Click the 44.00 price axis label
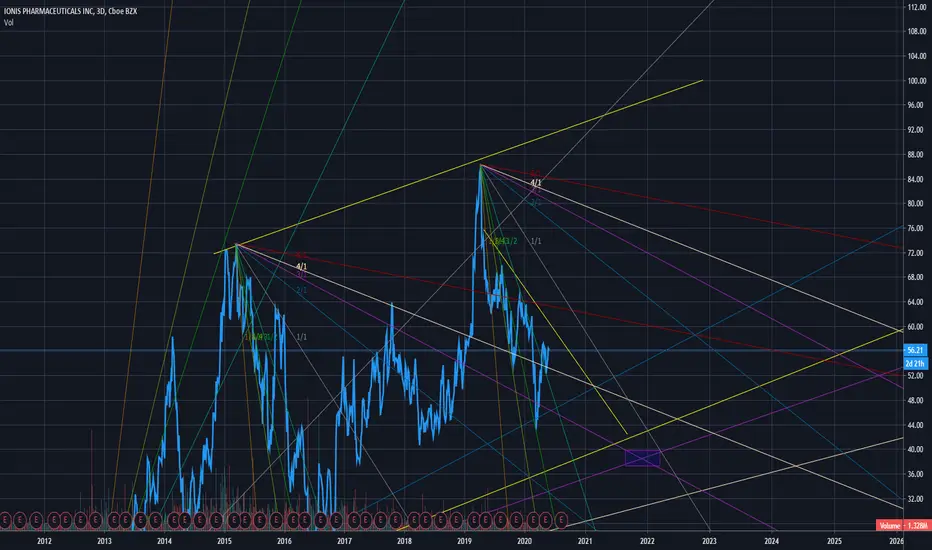932x550 pixels. (917, 425)
